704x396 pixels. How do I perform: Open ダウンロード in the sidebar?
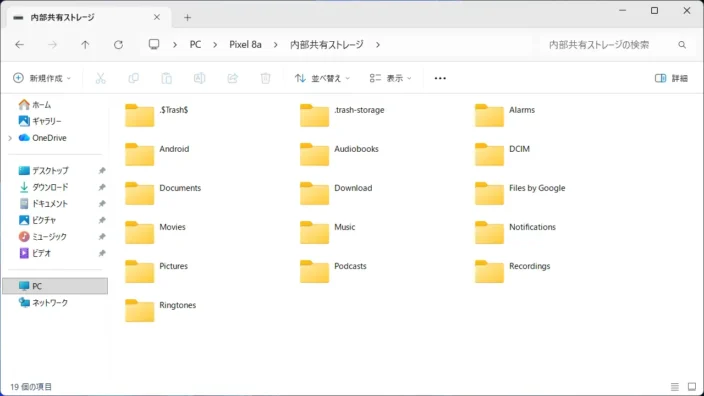pos(44,187)
